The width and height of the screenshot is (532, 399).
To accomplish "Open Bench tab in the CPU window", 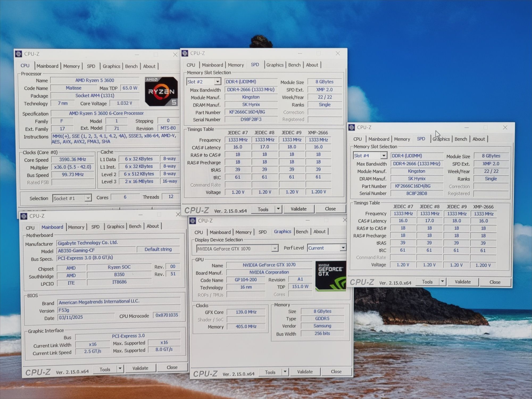I will pyautogui.click(x=131, y=66).
